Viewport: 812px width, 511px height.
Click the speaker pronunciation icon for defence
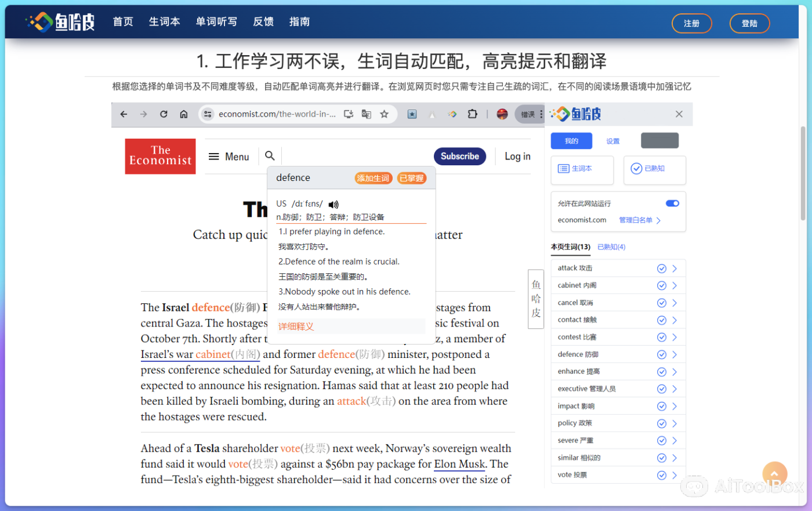click(333, 204)
